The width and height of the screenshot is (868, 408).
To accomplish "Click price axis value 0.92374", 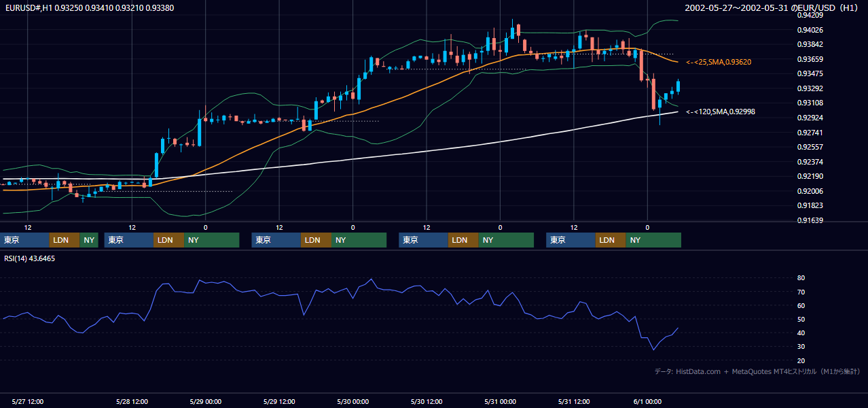I will 810,162.
